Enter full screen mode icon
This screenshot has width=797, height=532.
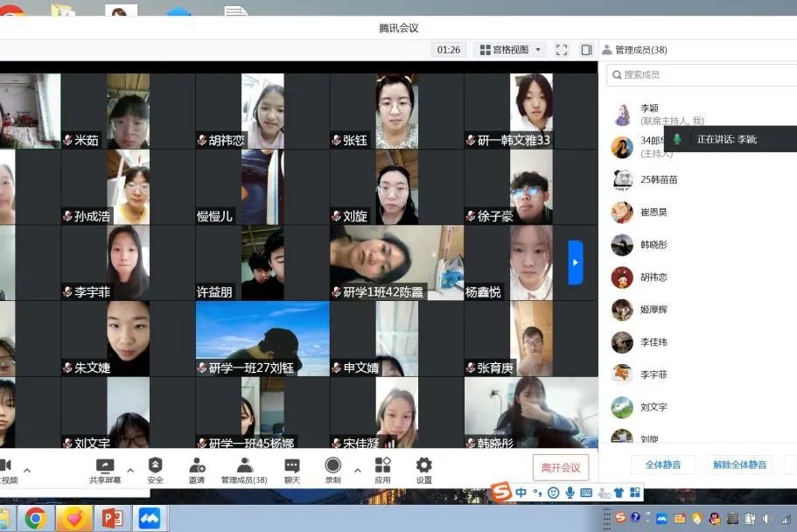pyautogui.click(x=562, y=50)
